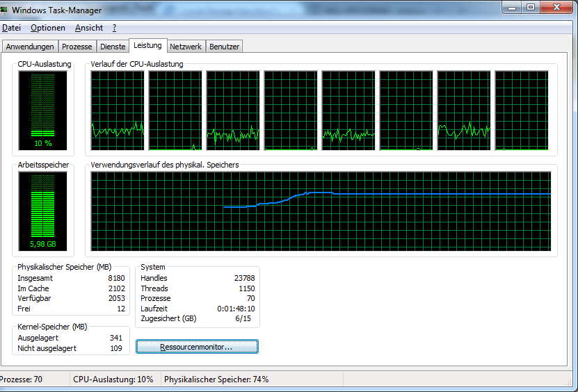This screenshot has width=578, height=392.
Task: Click the Nicht ausgelagert value 109
Action: 116,348
